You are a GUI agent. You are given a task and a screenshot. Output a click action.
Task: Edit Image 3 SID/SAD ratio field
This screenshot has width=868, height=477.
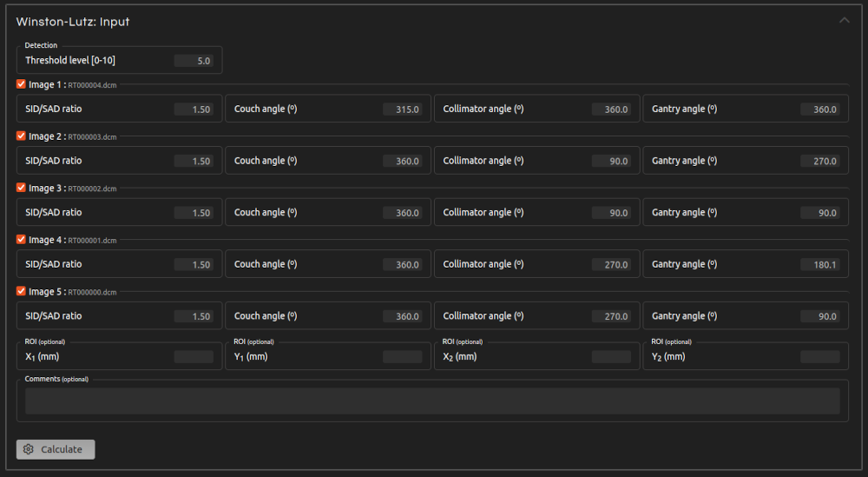point(194,213)
